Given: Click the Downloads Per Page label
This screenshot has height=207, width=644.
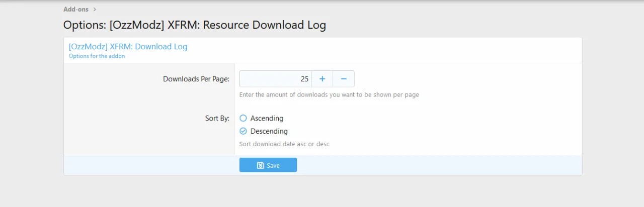Looking at the screenshot, I should tap(196, 79).
